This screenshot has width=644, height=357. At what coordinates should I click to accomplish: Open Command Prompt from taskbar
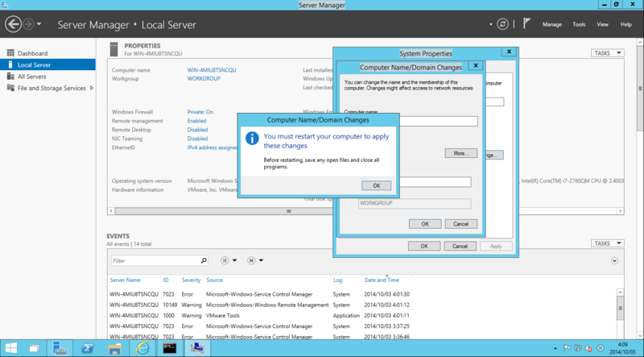tap(170, 348)
